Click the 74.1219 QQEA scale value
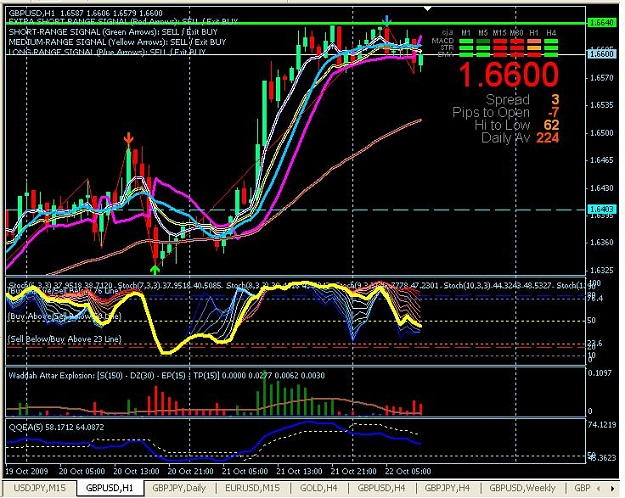 602,425
